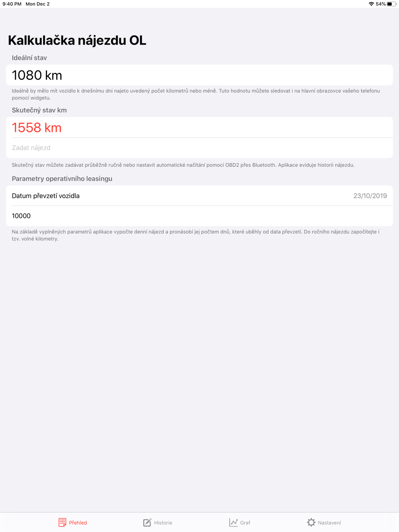Screen dimensions: 399x532
Task: Tap the 9:40 PM status clock
Action: point(12,4)
